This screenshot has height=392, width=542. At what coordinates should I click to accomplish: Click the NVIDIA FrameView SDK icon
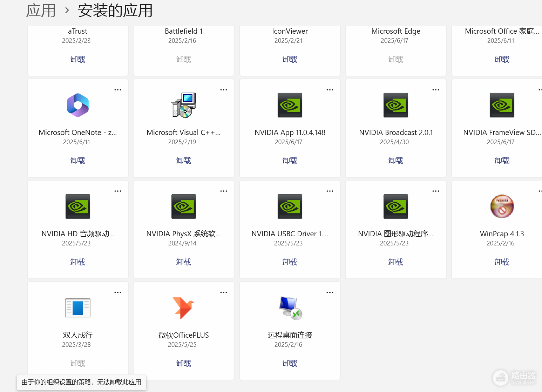[502, 105]
